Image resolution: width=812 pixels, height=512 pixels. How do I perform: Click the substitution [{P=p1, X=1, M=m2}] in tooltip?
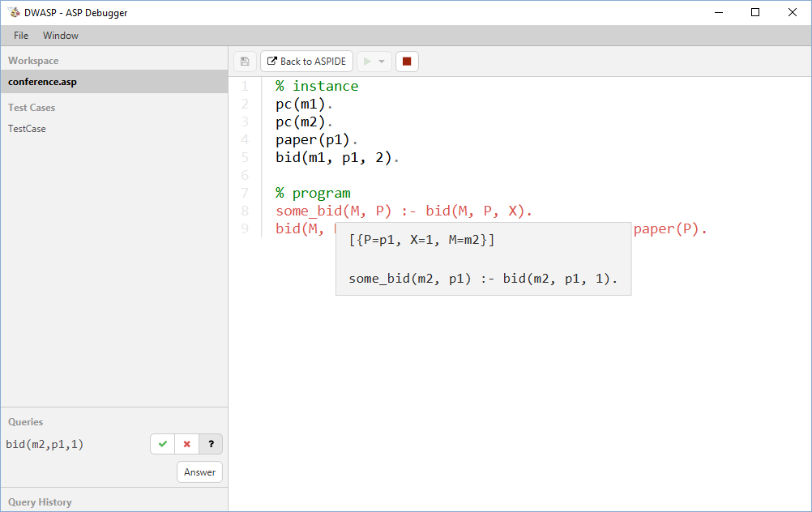tap(421, 241)
